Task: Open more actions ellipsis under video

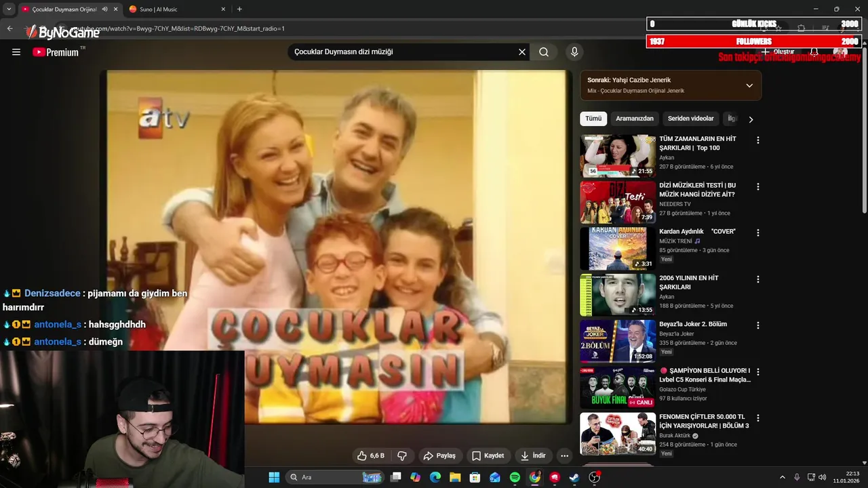Action: [564, 455]
